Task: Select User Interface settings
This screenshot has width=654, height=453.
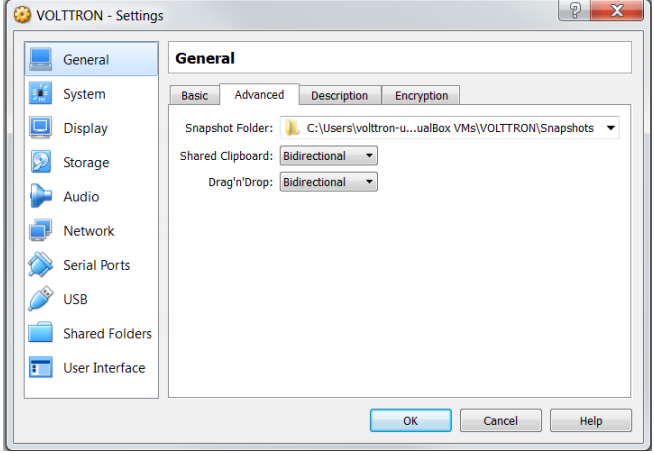Action: (91, 367)
